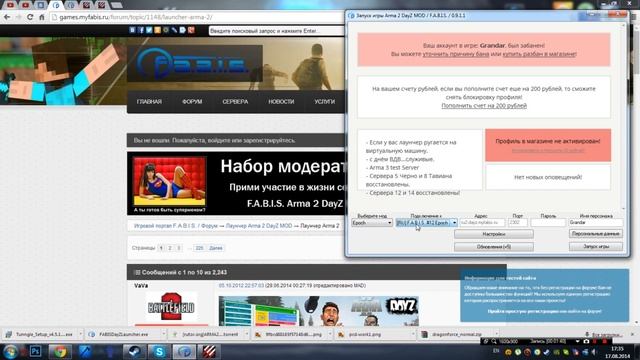
Task: Click купить разбан в магазине link
Action: pyautogui.click(x=539, y=54)
